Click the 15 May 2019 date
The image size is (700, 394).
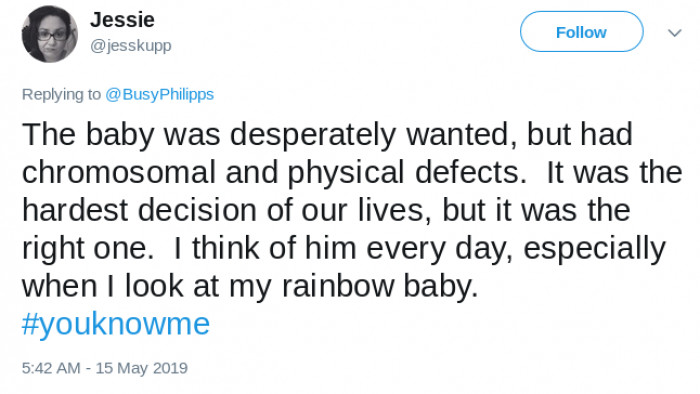click(142, 368)
